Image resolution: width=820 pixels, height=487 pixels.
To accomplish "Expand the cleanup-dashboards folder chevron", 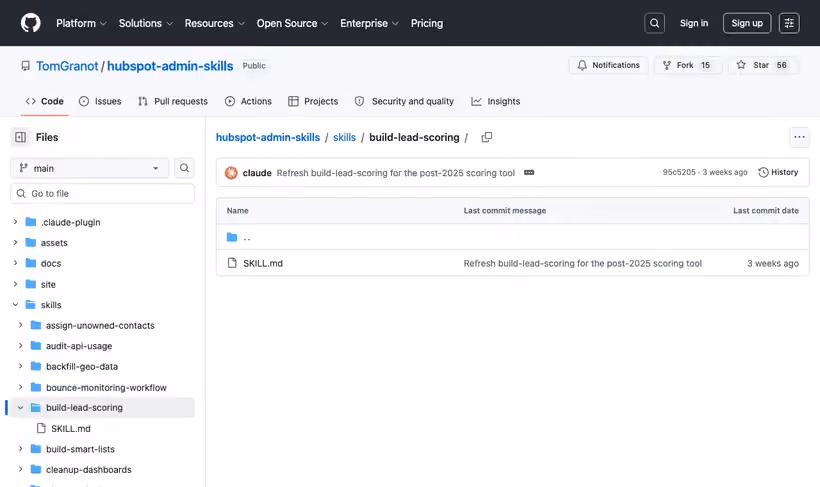I will click(20, 469).
